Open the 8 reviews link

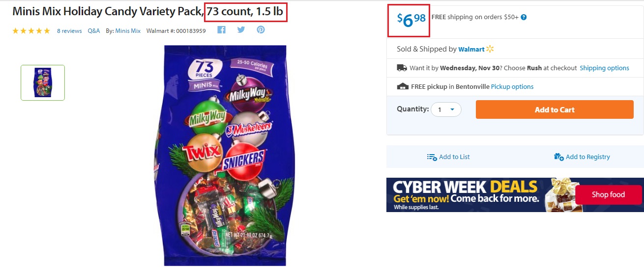coord(69,31)
